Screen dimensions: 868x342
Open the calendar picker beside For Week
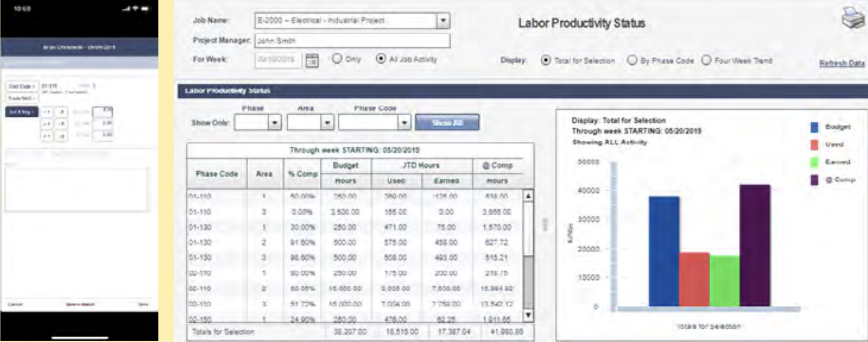click(x=312, y=60)
